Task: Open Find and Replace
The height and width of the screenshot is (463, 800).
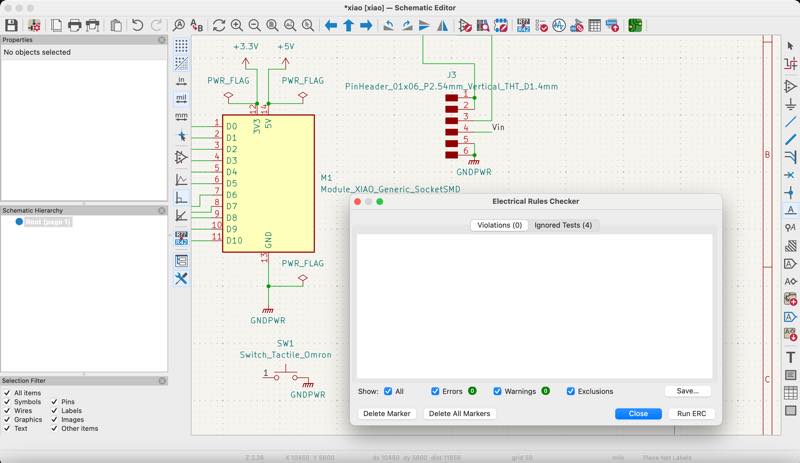Action: pyautogui.click(x=196, y=25)
